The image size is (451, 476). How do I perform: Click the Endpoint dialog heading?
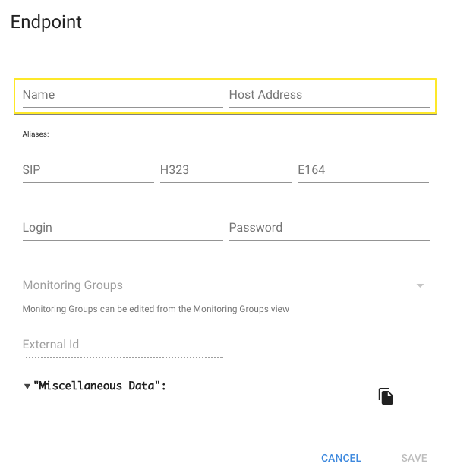46,22
